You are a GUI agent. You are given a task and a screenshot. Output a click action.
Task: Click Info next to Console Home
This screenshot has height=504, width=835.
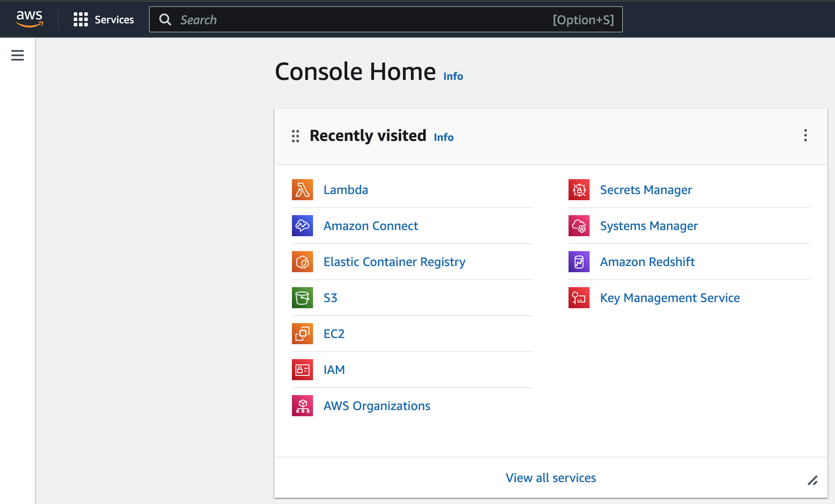[x=453, y=76]
